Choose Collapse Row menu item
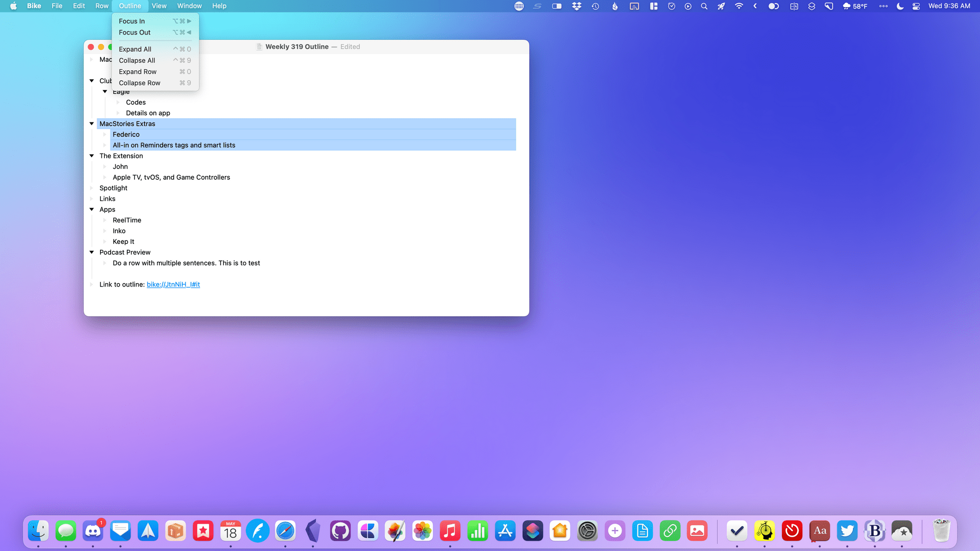 point(155,83)
